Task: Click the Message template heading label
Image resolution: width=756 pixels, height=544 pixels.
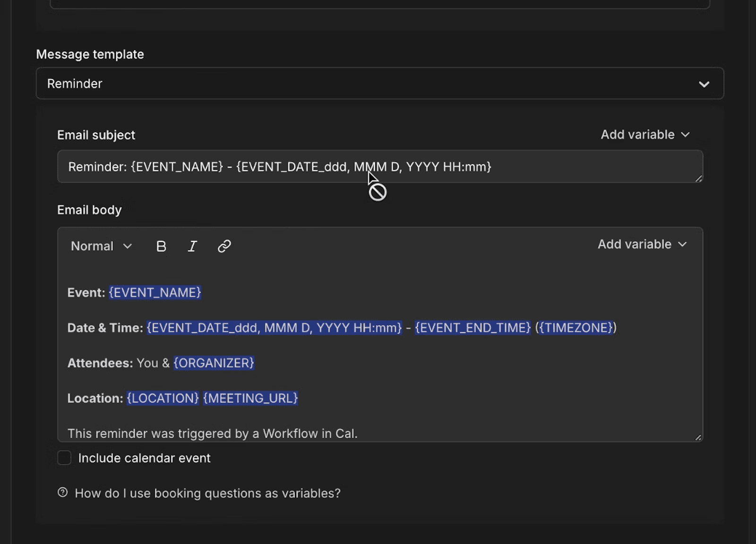Action: pyautogui.click(x=90, y=54)
